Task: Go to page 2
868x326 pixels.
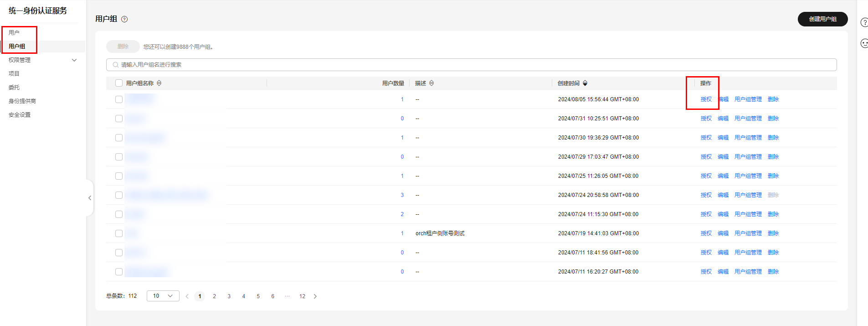Action: [x=215, y=296]
